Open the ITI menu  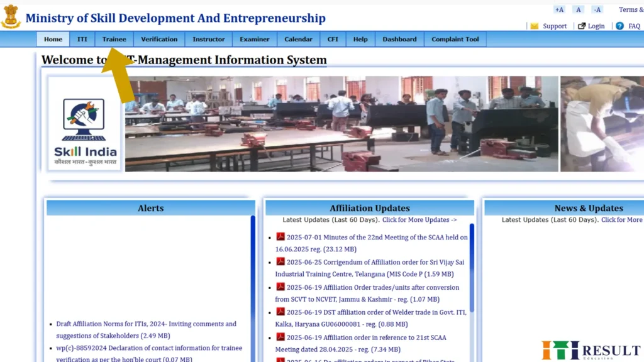(x=82, y=40)
